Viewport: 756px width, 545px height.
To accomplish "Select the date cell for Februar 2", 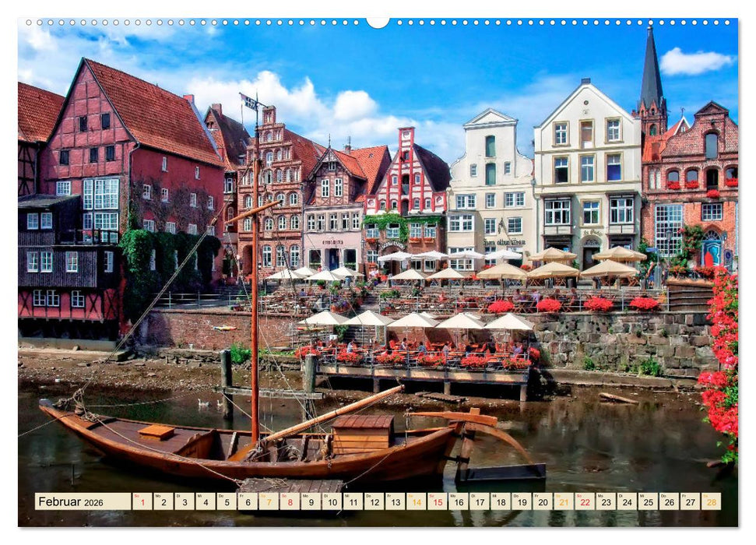I will (x=164, y=503).
